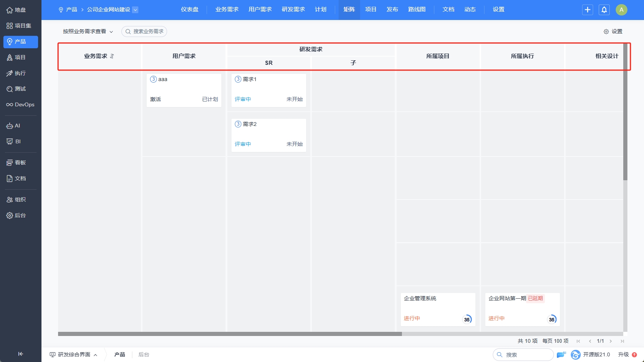Viewport: 644px width, 362px height.
Task: Open matrix settings gear (设置)
Action: (x=613, y=31)
